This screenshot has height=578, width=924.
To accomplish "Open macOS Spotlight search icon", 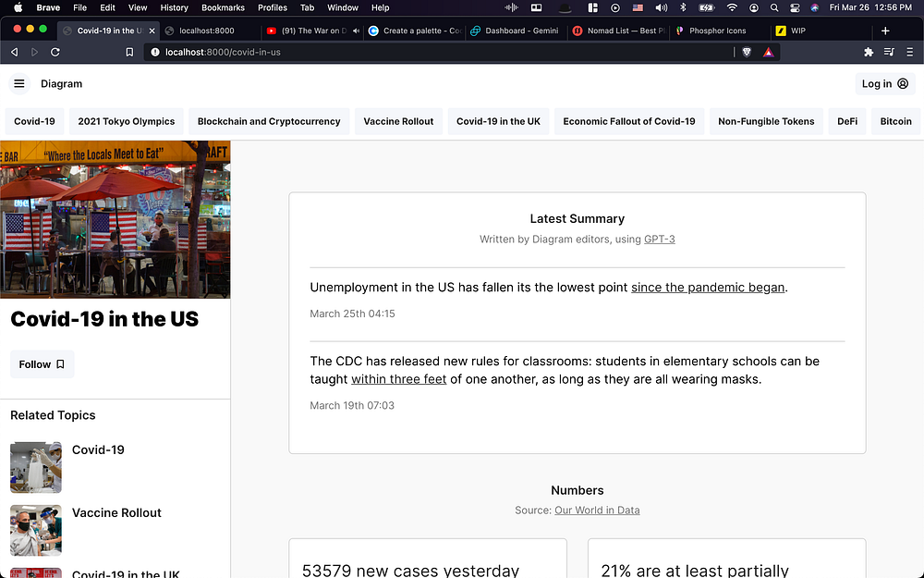I will pyautogui.click(x=774, y=7).
